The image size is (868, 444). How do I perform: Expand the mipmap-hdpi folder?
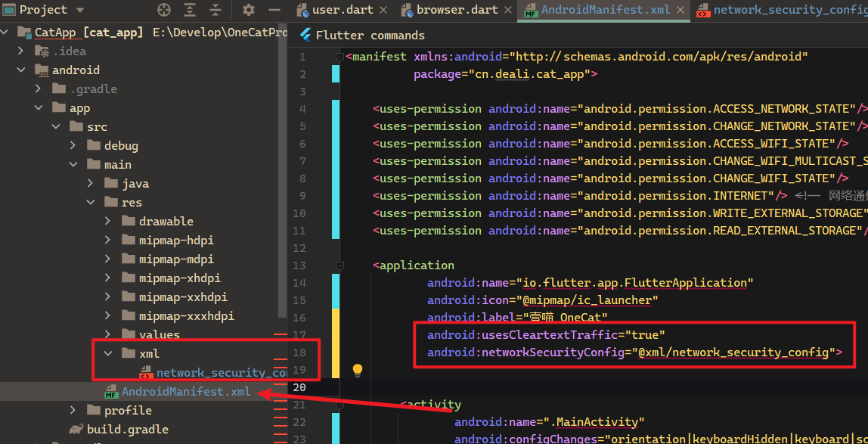click(109, 241)
